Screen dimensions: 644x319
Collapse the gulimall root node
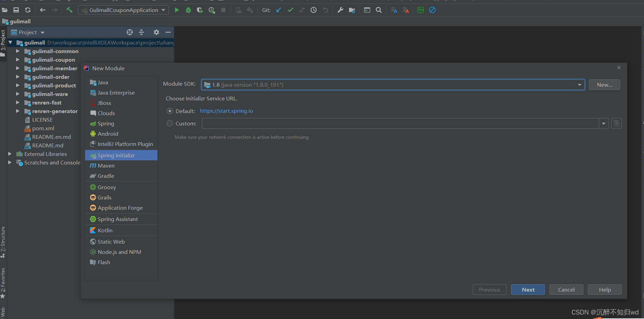coord(10,42)
